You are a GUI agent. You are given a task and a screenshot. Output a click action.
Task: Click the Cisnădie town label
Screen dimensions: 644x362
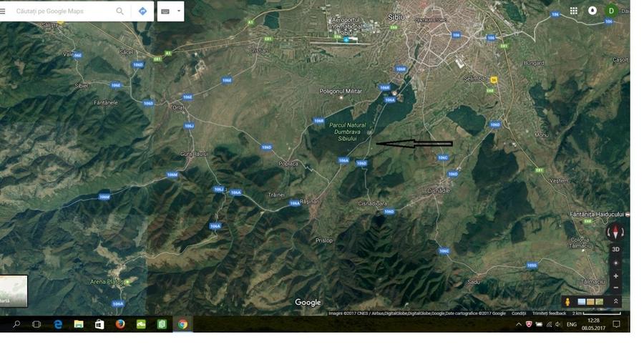click(438, 191)
